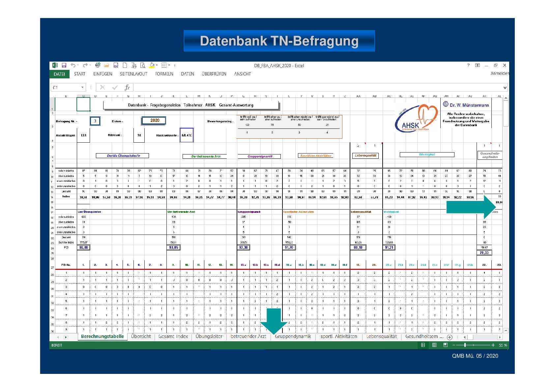Open the borders dropdown arrow in toolbar
Image resolution: width=555 pixels, height=392 pixels.
[x=169, y=66]
